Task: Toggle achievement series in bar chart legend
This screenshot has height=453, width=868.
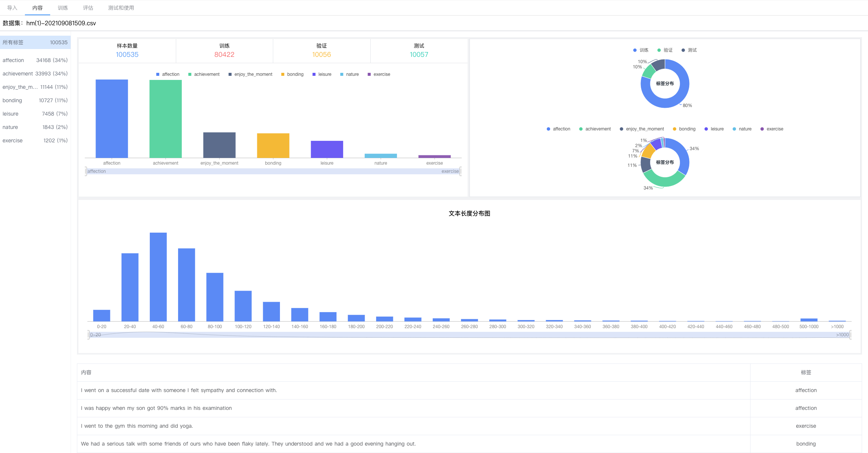Action: [x=204, y=74]
